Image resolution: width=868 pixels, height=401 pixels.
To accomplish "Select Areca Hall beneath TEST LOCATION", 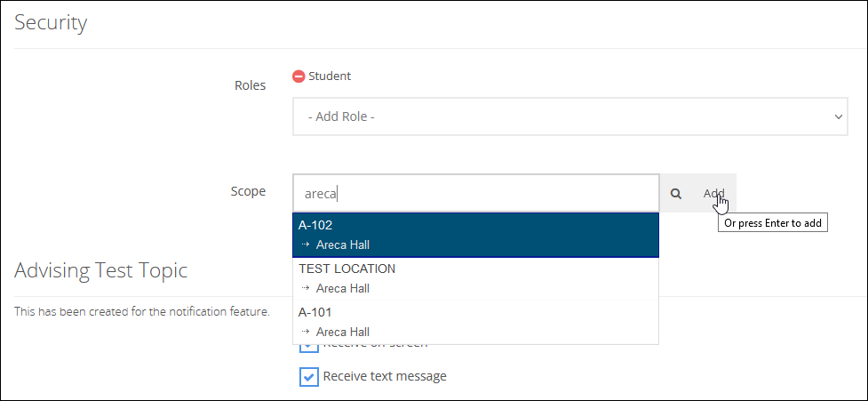I will tap(343, 289).
